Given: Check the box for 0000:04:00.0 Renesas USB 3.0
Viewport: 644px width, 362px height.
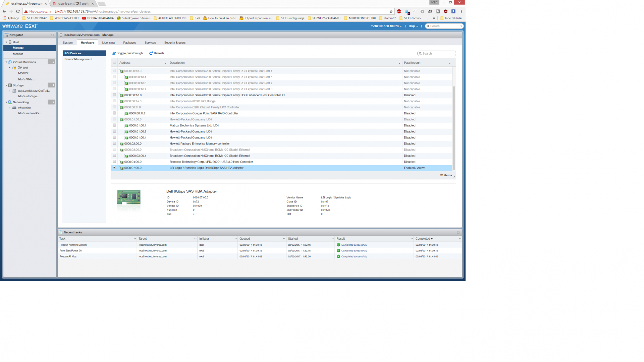Looking at the screenshot, I should pos(114,162).
